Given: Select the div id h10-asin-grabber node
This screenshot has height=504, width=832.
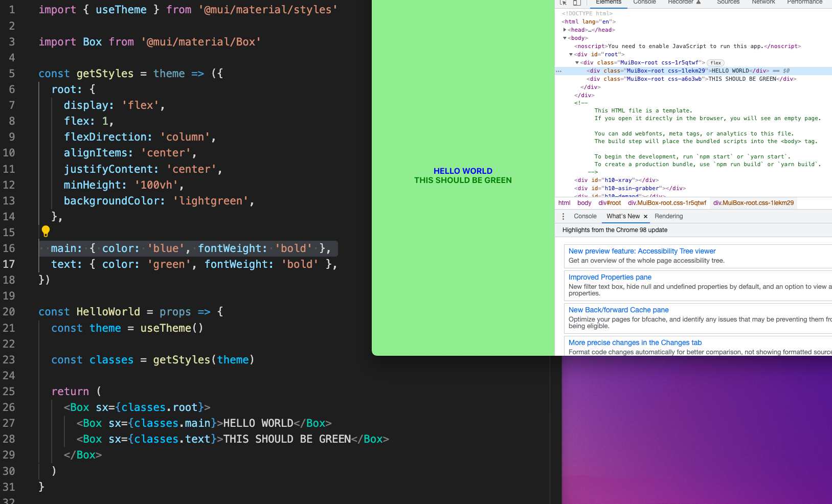Looking at the screenshot, I should [630, 189].
